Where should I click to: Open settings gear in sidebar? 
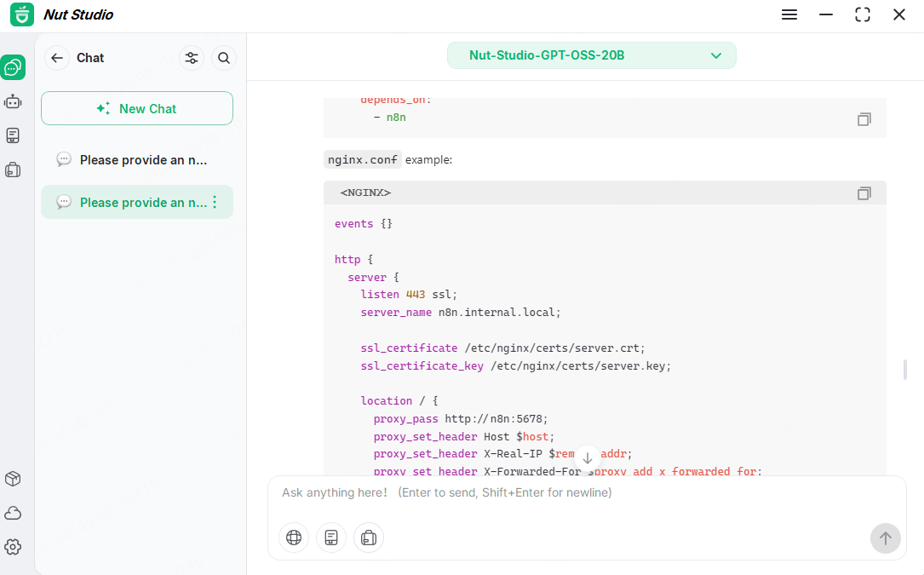pyautogui.click(x=13, y=547)
